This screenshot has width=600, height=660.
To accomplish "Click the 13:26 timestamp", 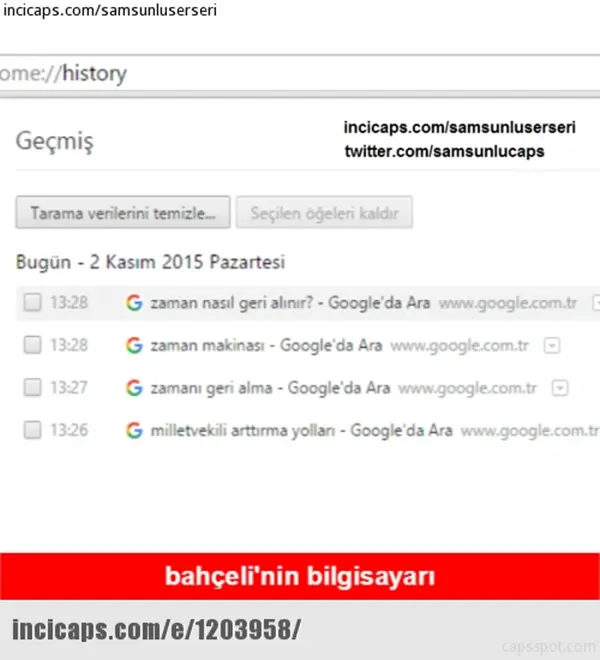I will (69, 430).
